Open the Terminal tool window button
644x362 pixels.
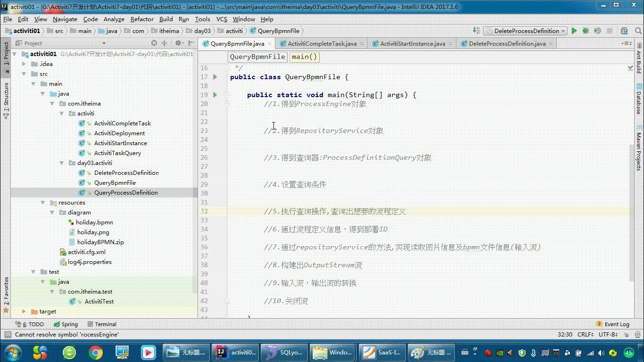tap(101, 324)
